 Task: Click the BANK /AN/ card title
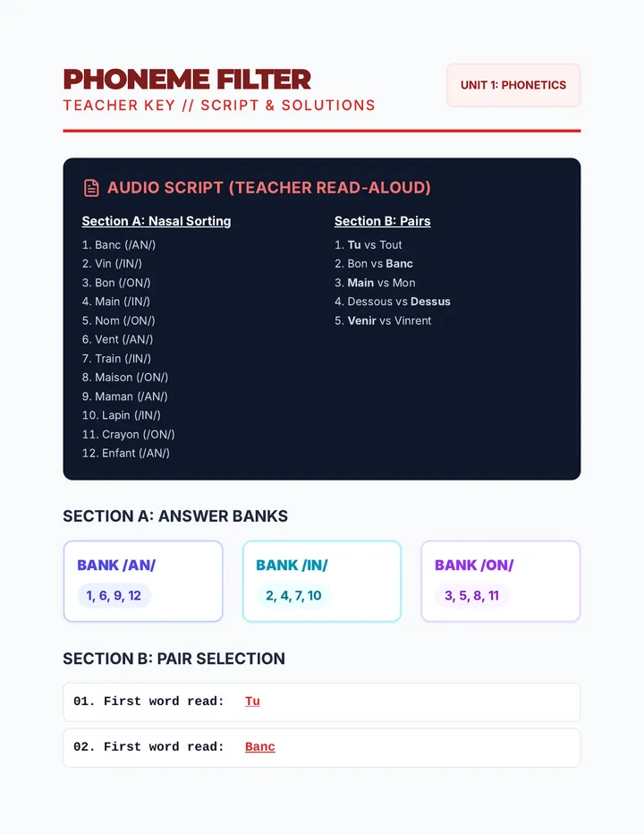116,565
